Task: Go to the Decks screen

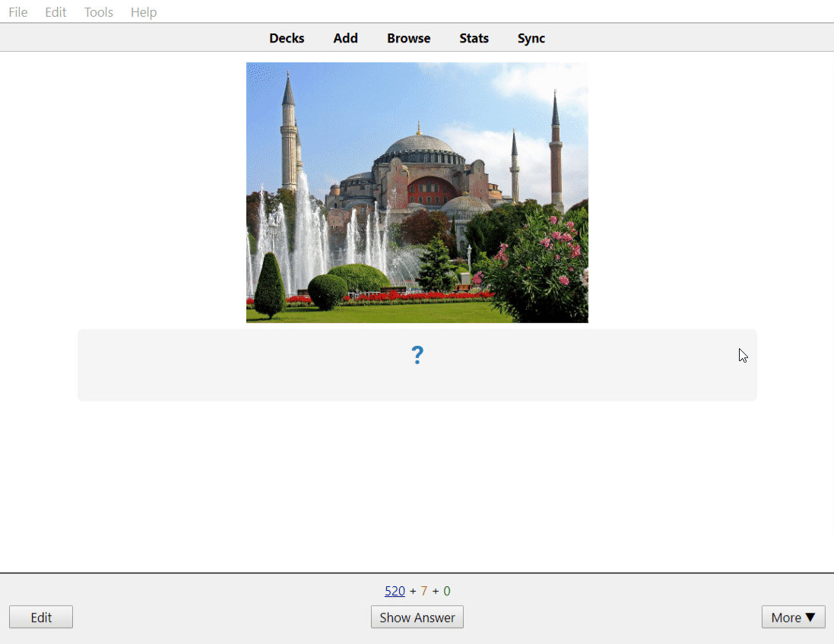Action: (x=287, y=38)
